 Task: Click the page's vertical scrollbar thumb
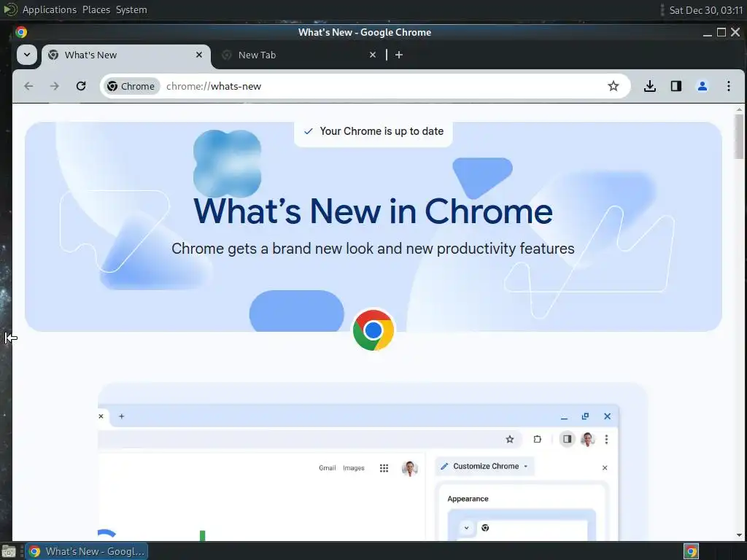coord(739,136)
